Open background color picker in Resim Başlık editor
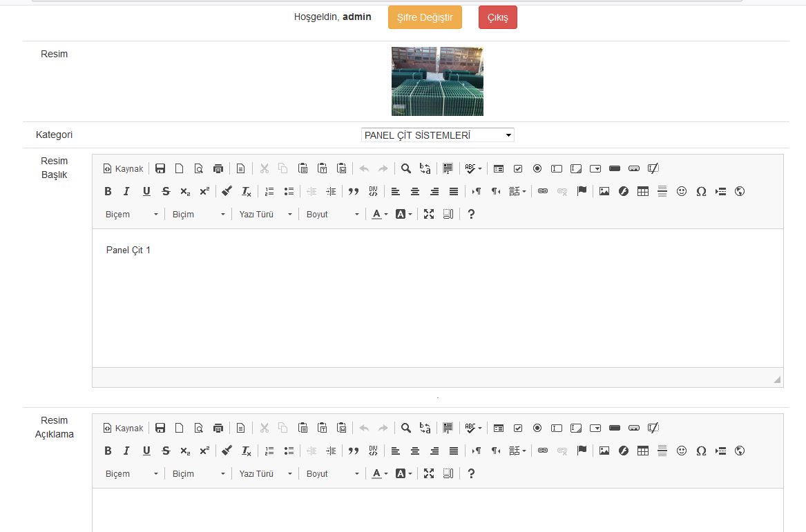 (404, 214)
